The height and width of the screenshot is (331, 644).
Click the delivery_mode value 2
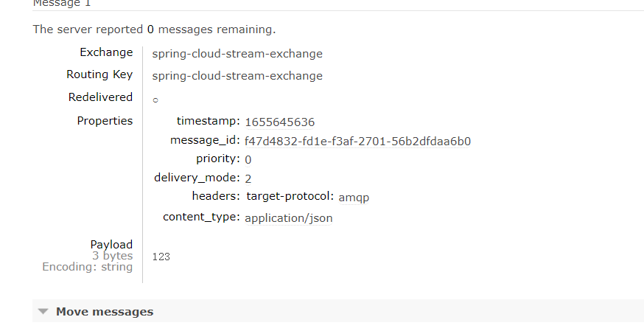pyautogui.click(x=248, y=178)
